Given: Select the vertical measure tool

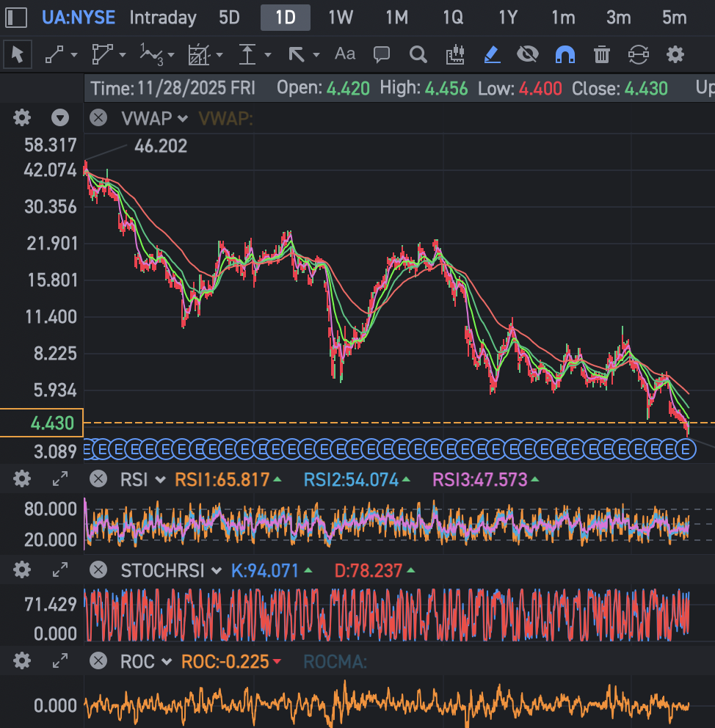Looking at the screenshot, I should coord(247,55).
